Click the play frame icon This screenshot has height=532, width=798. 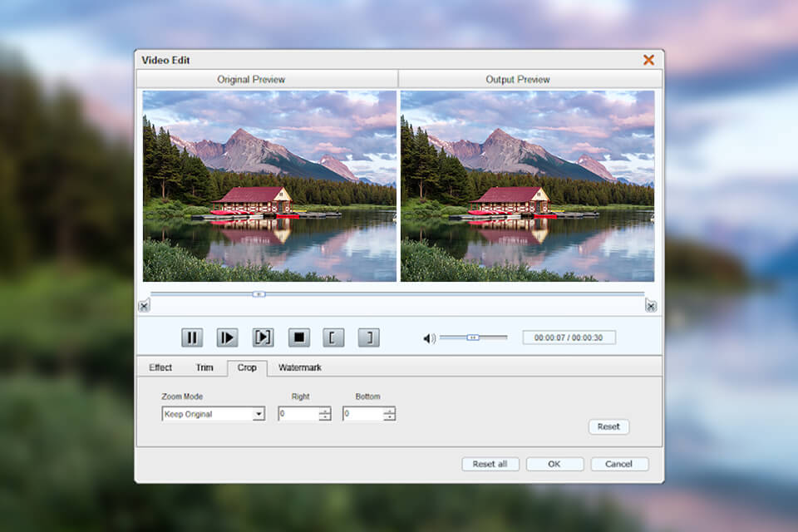227,337
